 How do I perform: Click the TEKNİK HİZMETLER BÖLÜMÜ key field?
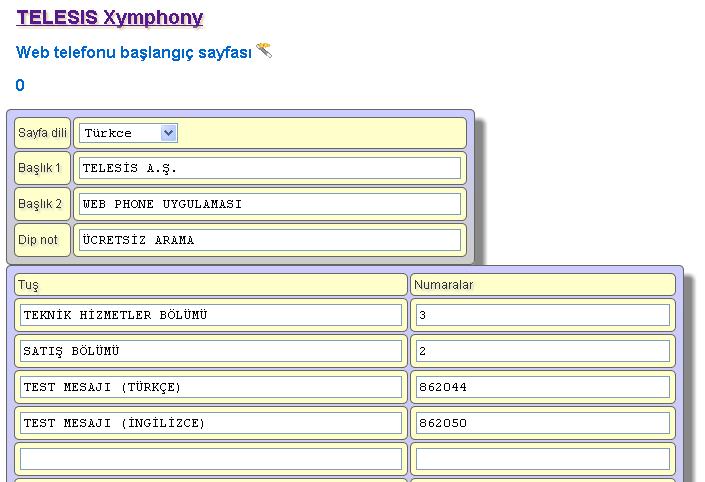(211, 315)
